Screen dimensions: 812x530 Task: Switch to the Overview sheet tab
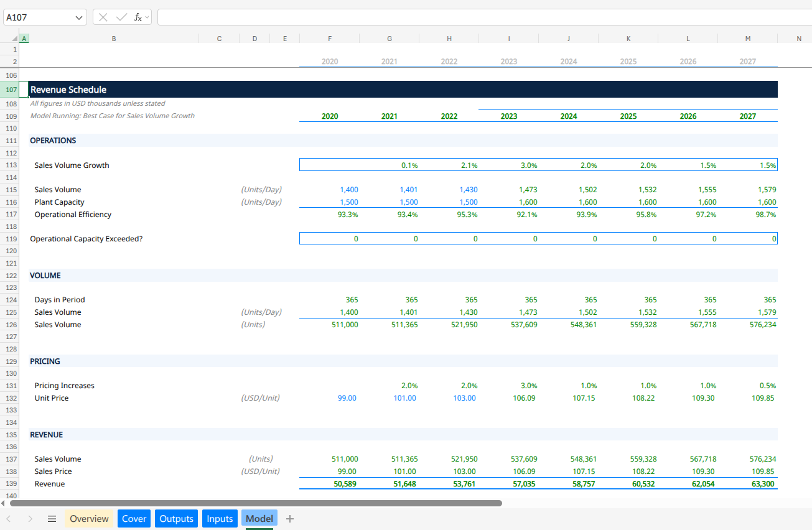point(89,519)
